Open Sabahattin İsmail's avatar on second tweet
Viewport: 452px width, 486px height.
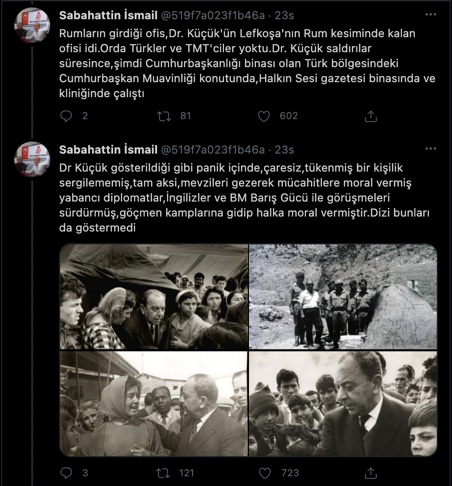pyautogui.click(x=32, y=159)
